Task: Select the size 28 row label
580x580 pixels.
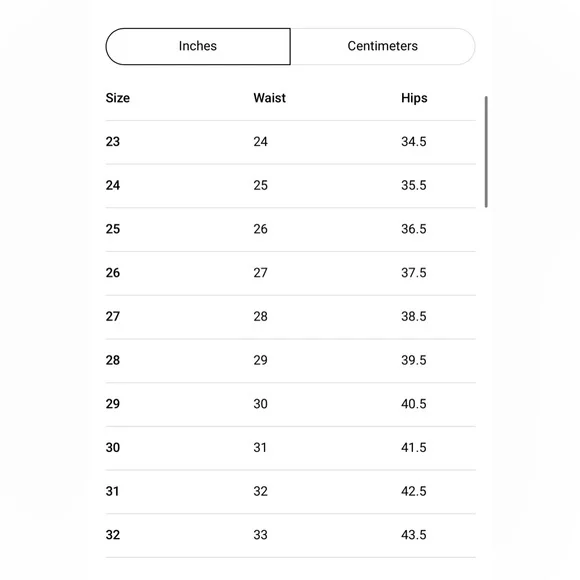Action: (113, 360)
